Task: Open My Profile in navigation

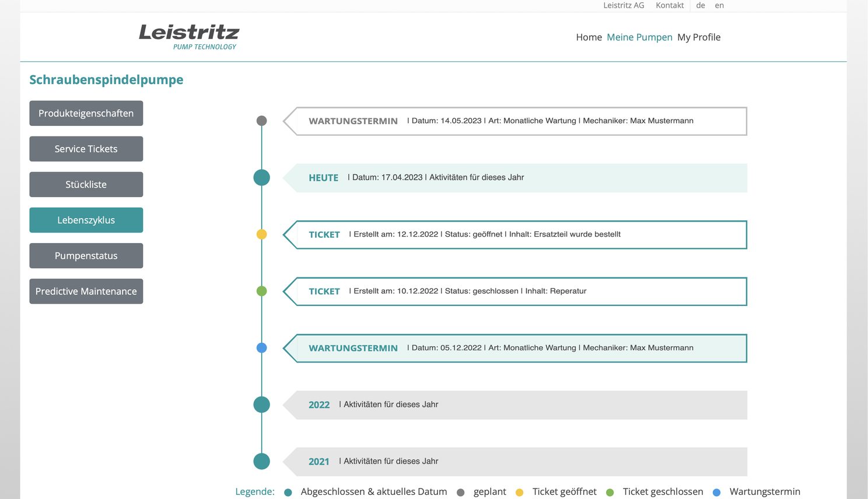Action: coord(699,37)
